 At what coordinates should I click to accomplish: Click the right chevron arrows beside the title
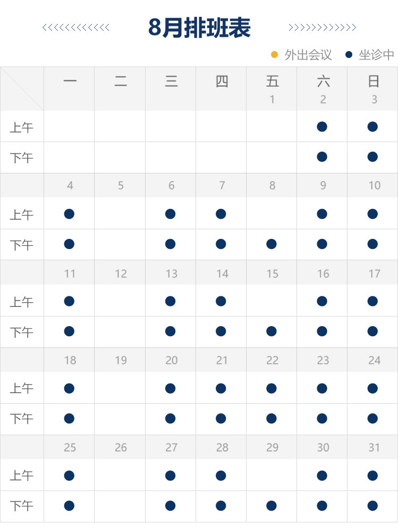click(x=322, y=28)
